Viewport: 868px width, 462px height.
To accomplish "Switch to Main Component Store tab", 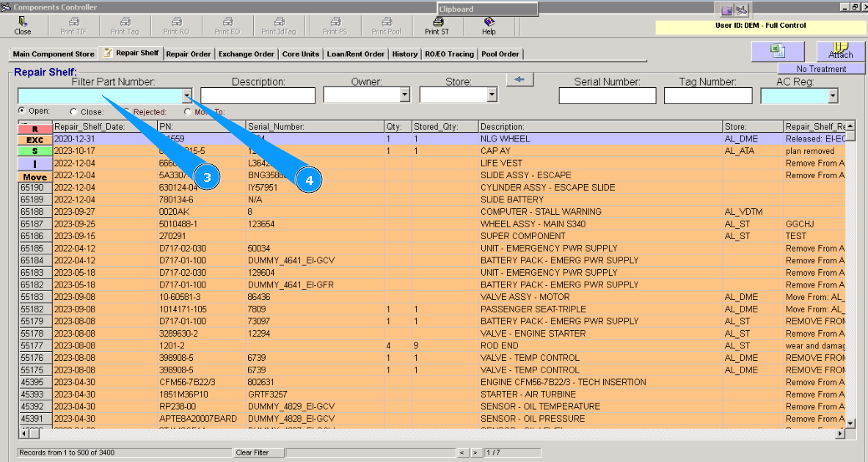I will coord(54,54).
